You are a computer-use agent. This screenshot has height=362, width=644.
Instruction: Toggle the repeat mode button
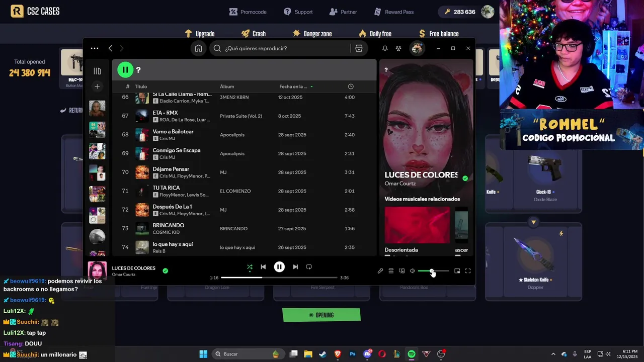point(309,267)
